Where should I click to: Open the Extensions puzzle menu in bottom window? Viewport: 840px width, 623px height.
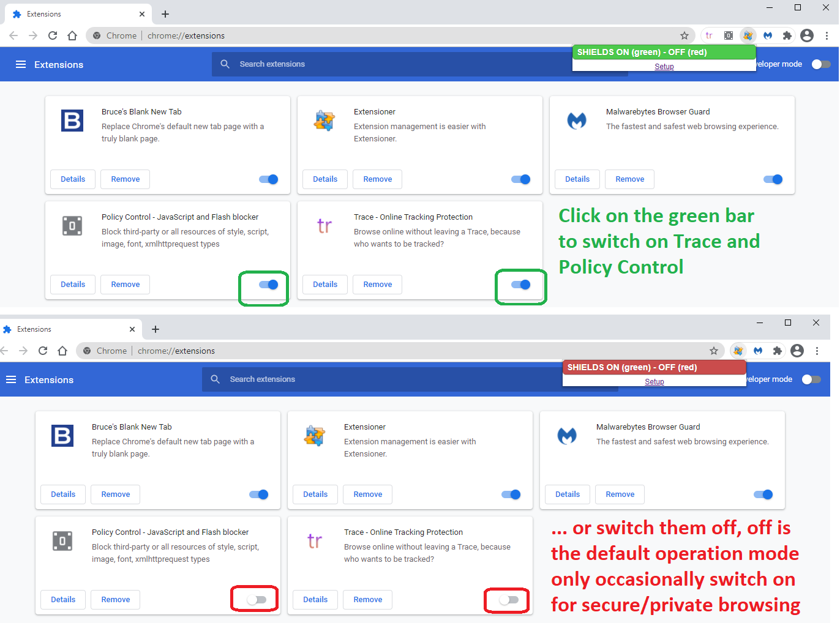[778, 351]
